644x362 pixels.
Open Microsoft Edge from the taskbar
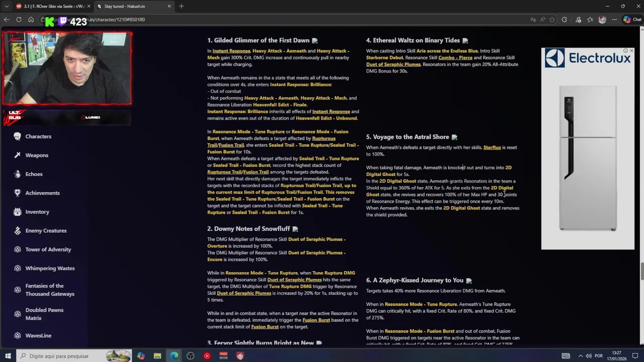(174, 356)
